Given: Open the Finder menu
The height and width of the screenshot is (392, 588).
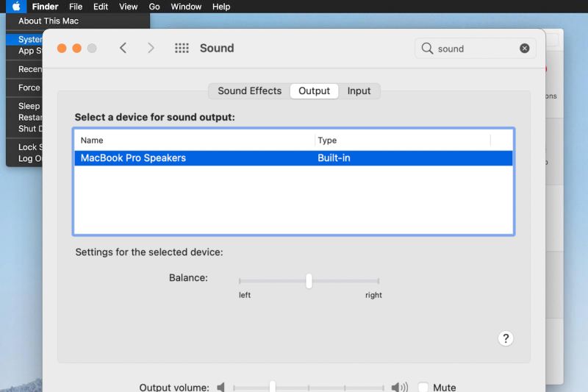Looking at the screenshot, I should coord(45,7).
